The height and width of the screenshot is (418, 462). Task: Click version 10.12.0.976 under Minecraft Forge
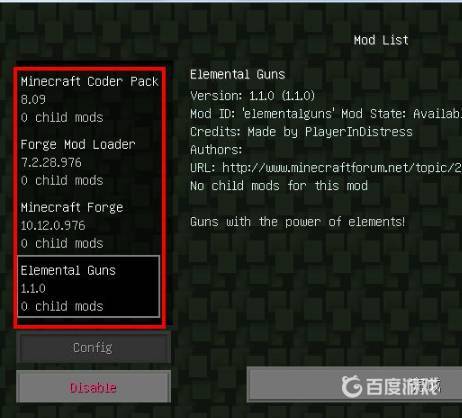[53, 225]
